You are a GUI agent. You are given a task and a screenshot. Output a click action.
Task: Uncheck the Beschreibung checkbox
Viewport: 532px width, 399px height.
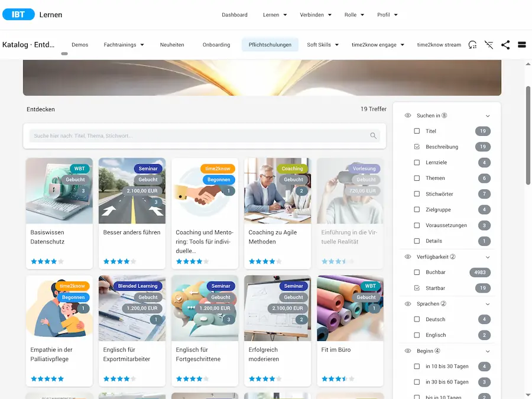coord(417,147)
